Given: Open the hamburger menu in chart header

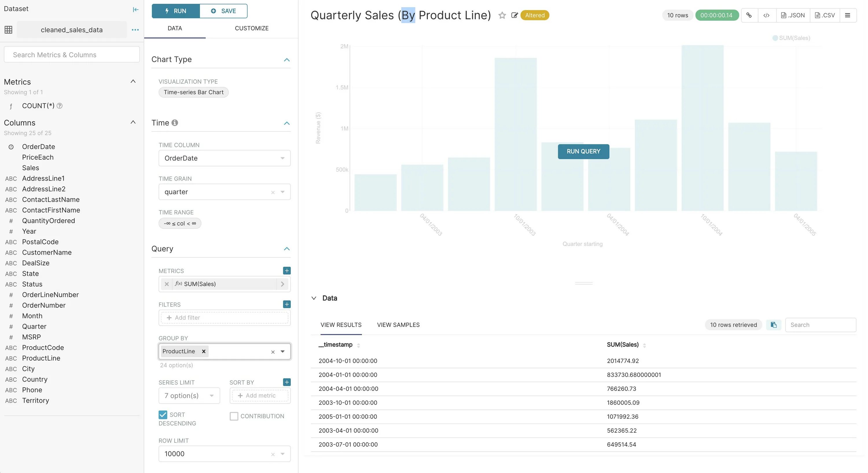Looking at the screenshot, I should click(x=847, y=15).
